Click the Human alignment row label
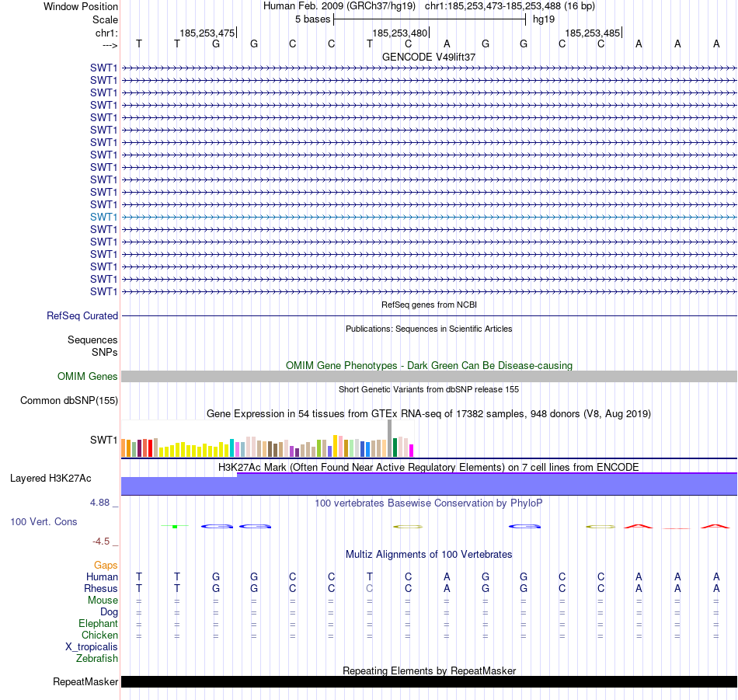Image resolution: width=738 pixels, height=700 pixels. pos(102,576)
